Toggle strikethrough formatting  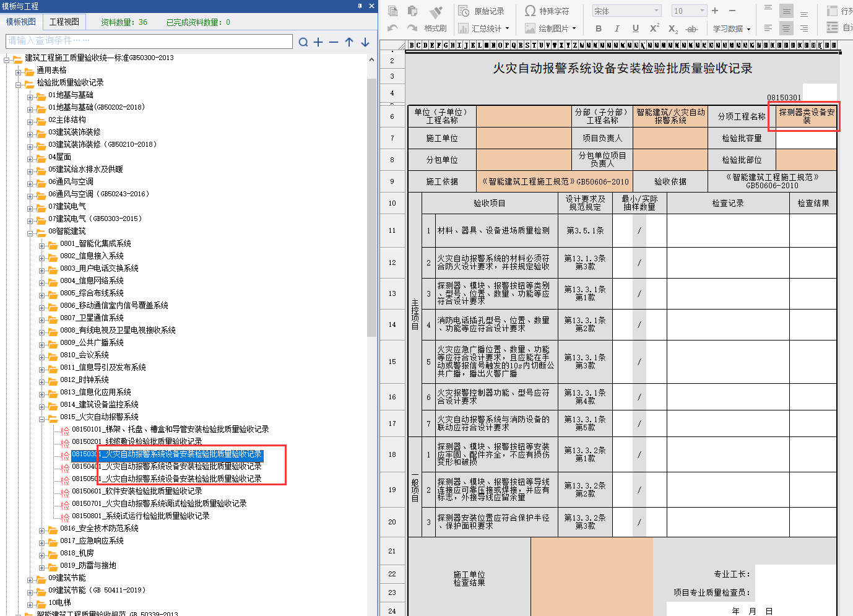point(692,28)
